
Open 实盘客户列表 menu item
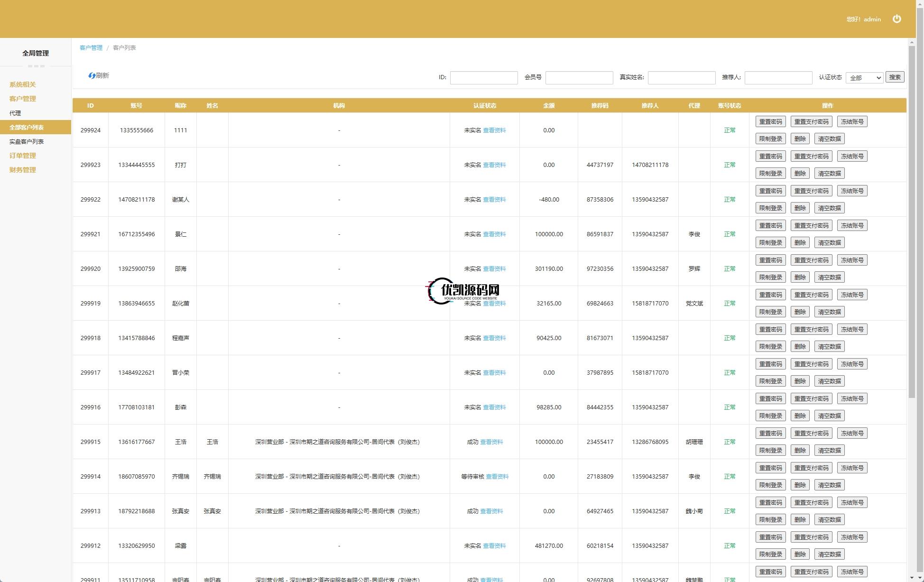27,141
